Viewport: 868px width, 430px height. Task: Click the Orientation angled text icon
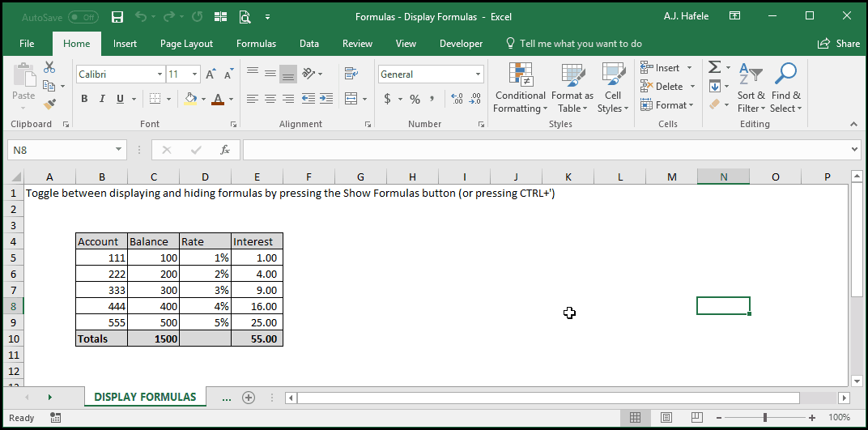coord(308,73)
